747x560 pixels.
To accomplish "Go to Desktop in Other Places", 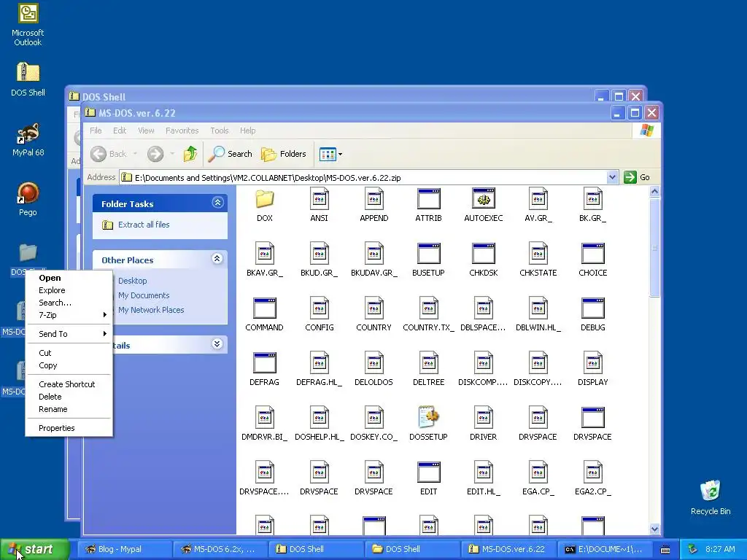I will 133,281.
